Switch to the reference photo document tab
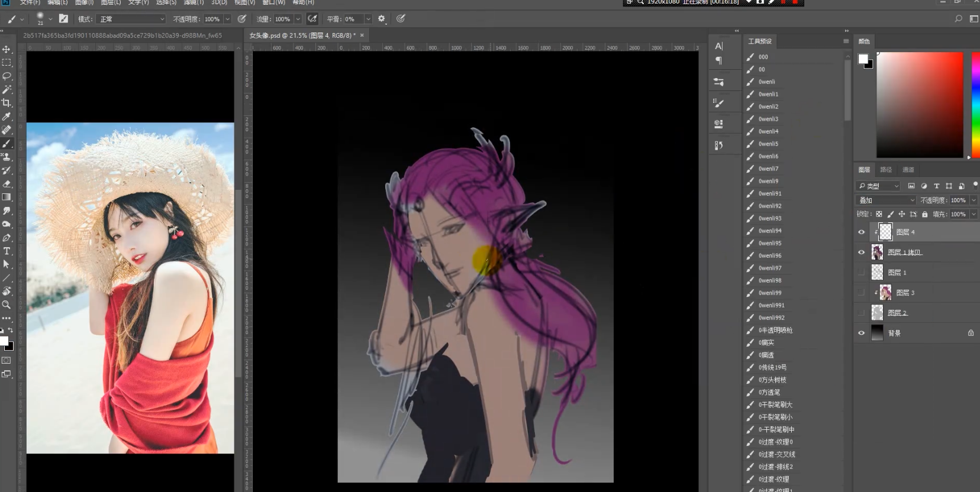This screenshot has height=492, width=980. [122, 35]
